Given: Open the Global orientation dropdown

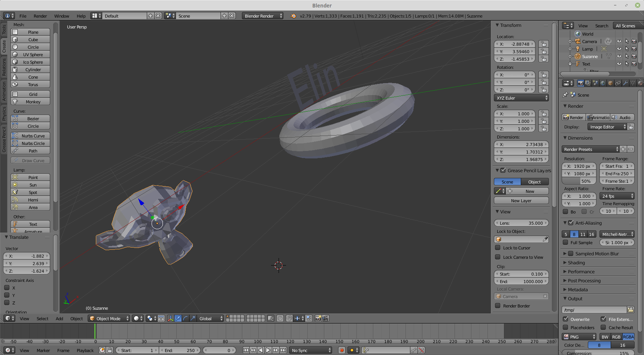Looking at the screenshot, I should pyautogui.click(x=210, y=318).
